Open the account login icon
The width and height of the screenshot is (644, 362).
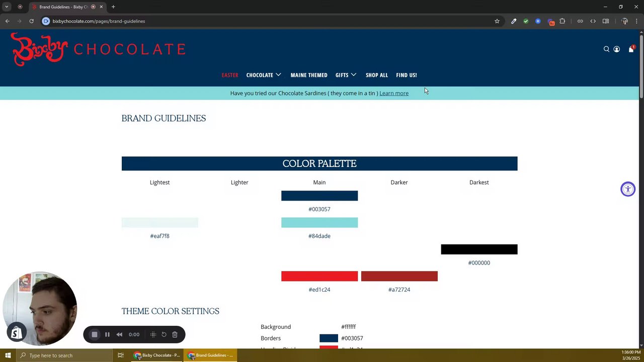click(x=616, y=49)
